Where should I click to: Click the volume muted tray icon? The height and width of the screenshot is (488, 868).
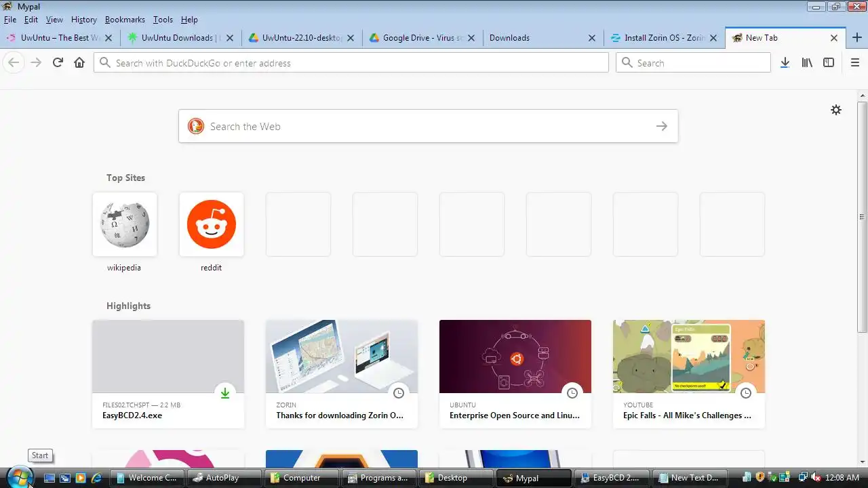(x=816, y=478)
